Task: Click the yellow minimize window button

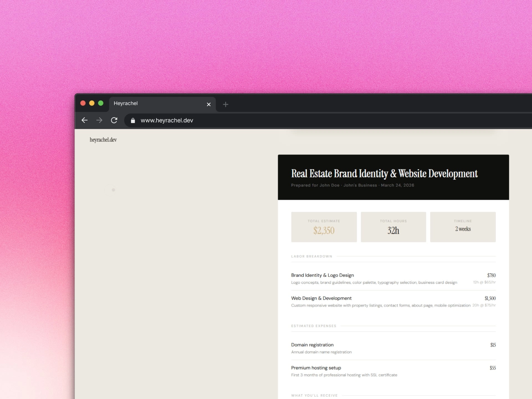Action: coord(92,103)
